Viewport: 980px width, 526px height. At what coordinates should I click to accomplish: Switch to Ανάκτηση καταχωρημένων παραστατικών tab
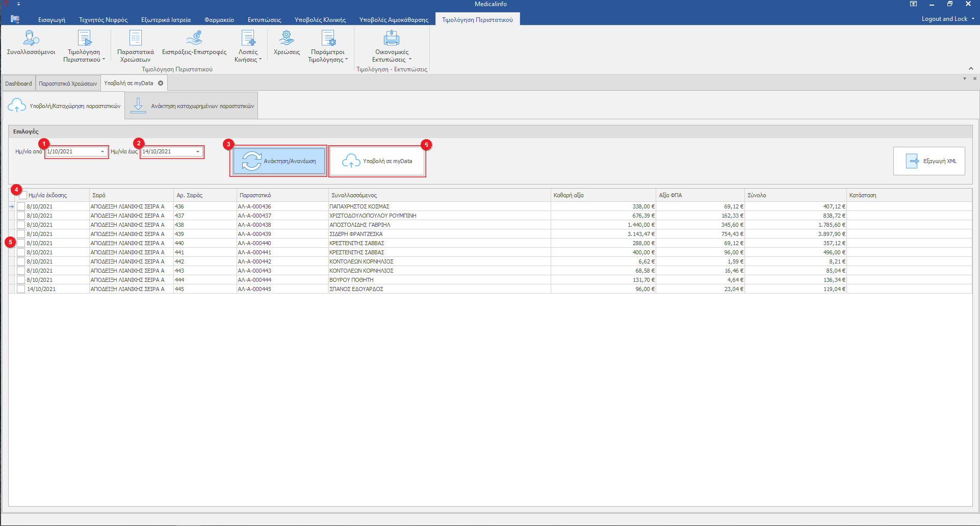(x=192, y=106)
